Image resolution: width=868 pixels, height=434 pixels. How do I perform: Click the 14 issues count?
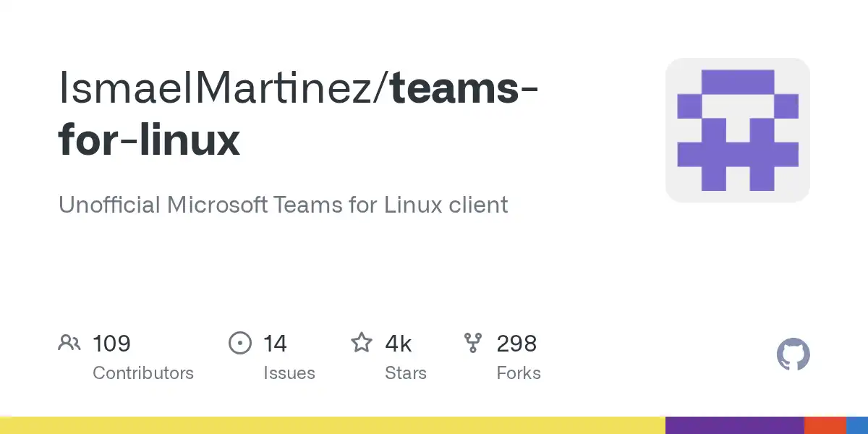(x=275, y=343)
